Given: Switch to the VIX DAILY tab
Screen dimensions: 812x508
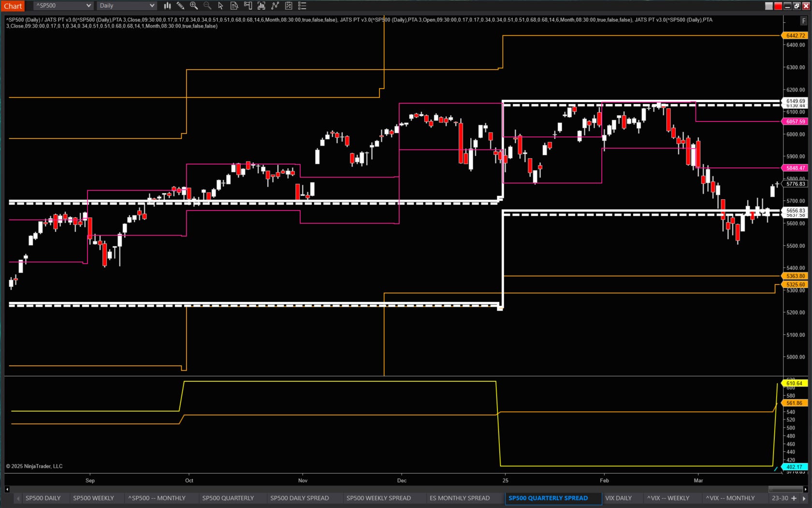Looking at the screenshot, I should click(x=619, y=498).
